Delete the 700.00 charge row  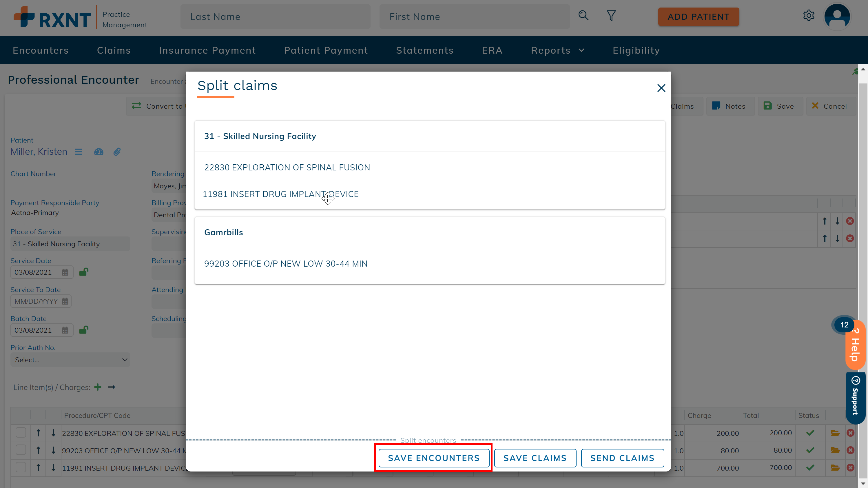851,468
